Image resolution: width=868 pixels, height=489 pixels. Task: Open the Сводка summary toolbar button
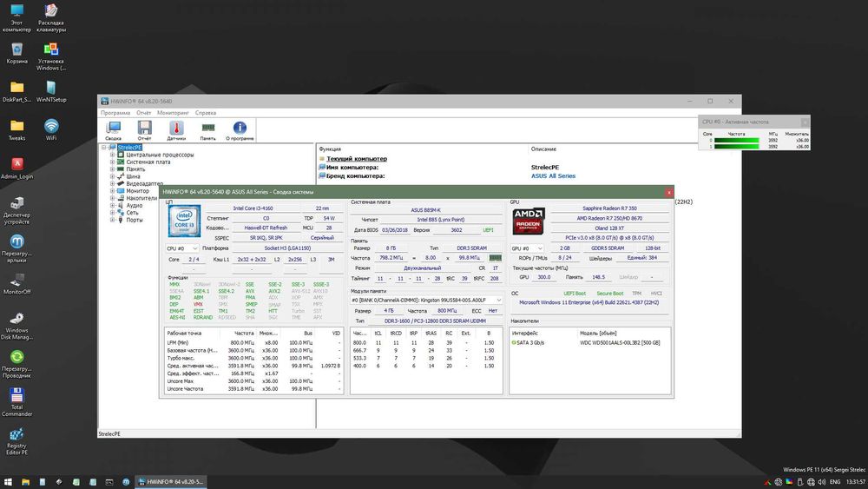pyautogui.click(x=114, y=130)
